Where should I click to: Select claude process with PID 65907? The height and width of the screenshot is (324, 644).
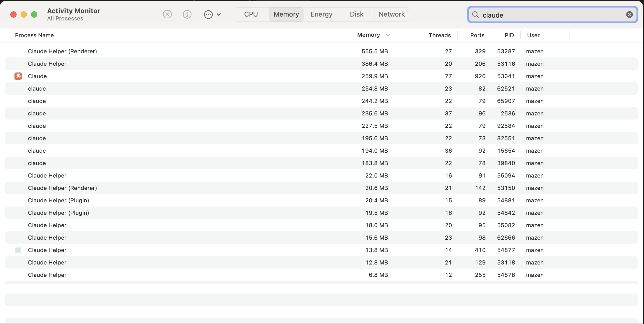tap(321, 101)
